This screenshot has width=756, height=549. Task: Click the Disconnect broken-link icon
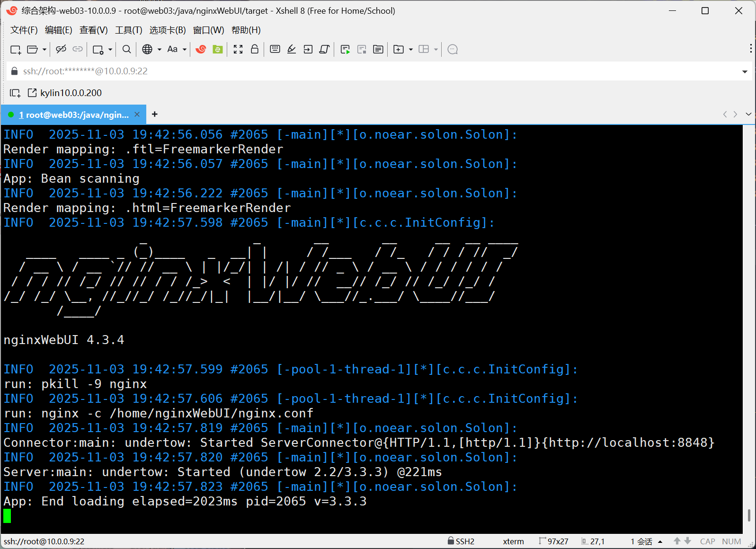tap(61, 49)
